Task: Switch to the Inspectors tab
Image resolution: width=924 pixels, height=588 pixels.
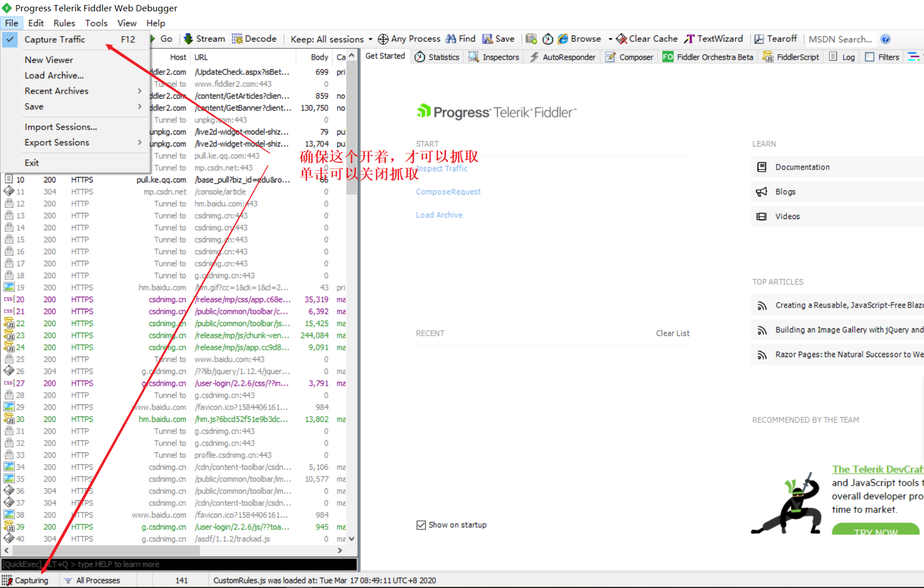Action: [x=494, y=57]
